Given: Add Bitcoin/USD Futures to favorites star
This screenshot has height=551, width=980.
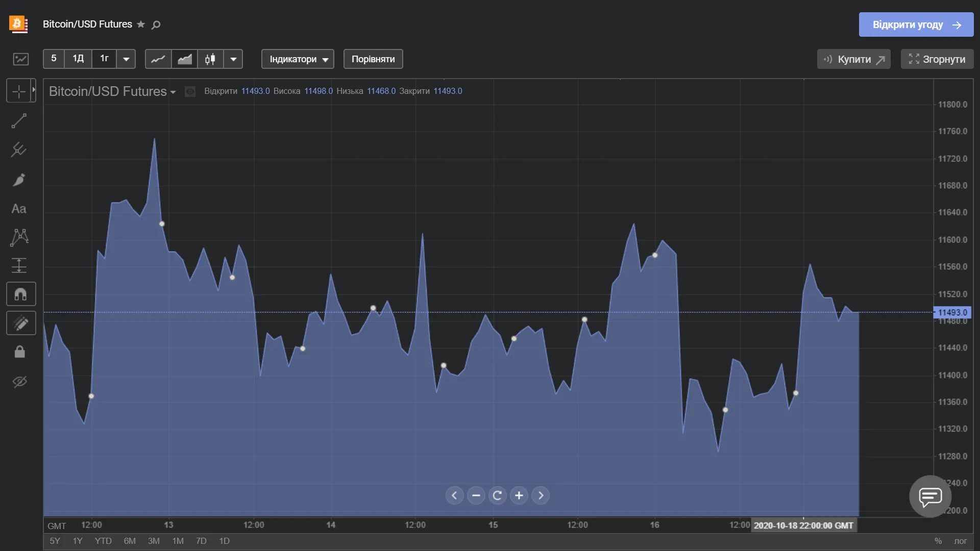Looking at the screenshot, I should tap(141, 24).
